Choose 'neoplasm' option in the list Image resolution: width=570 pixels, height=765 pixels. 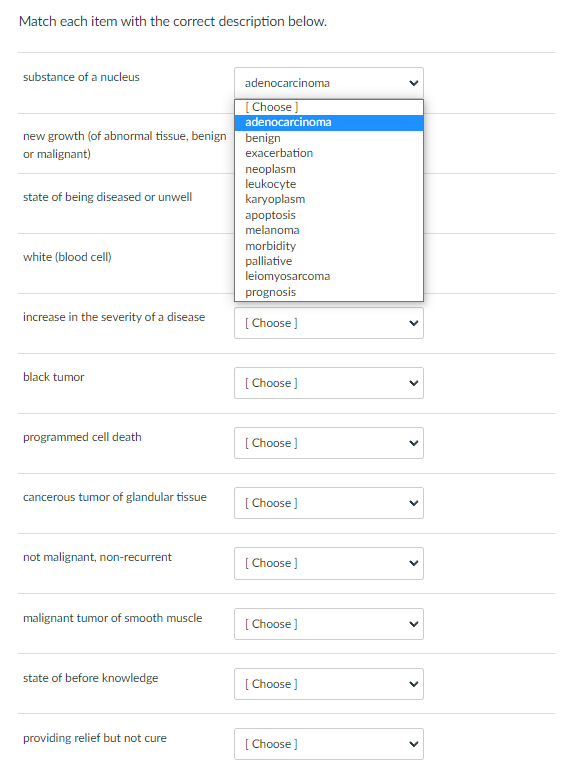tap(328, 169)
